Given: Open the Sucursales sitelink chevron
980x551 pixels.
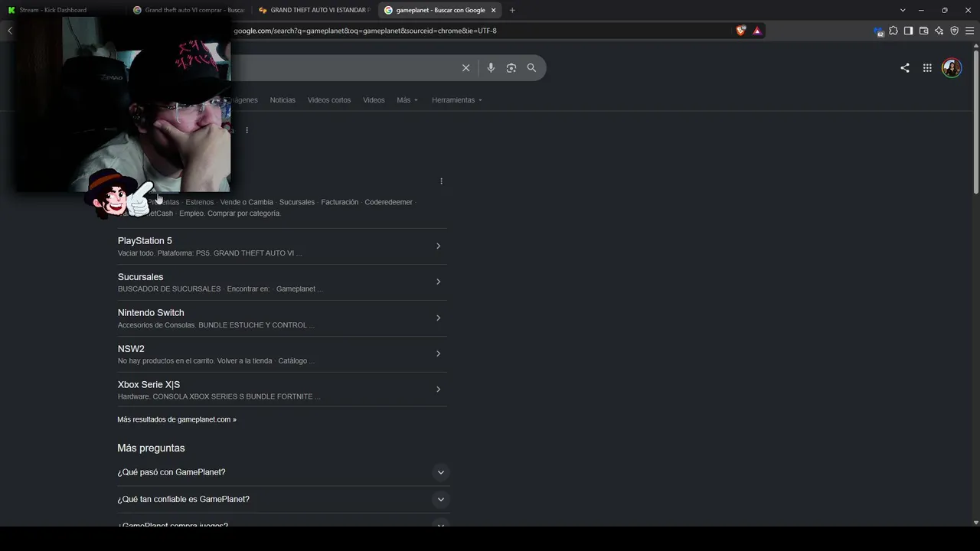Looking at the screenshot, I should (x=438, y=282).
